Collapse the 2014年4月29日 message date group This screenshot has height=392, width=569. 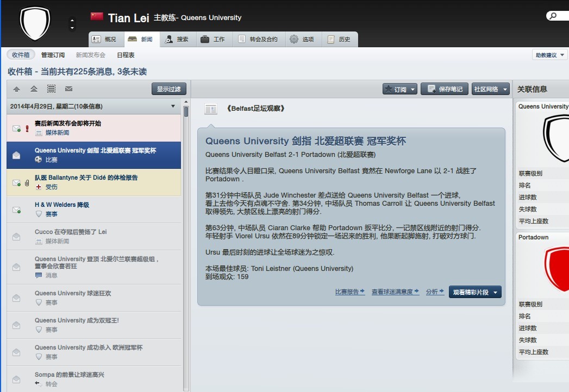coord(173,106)
